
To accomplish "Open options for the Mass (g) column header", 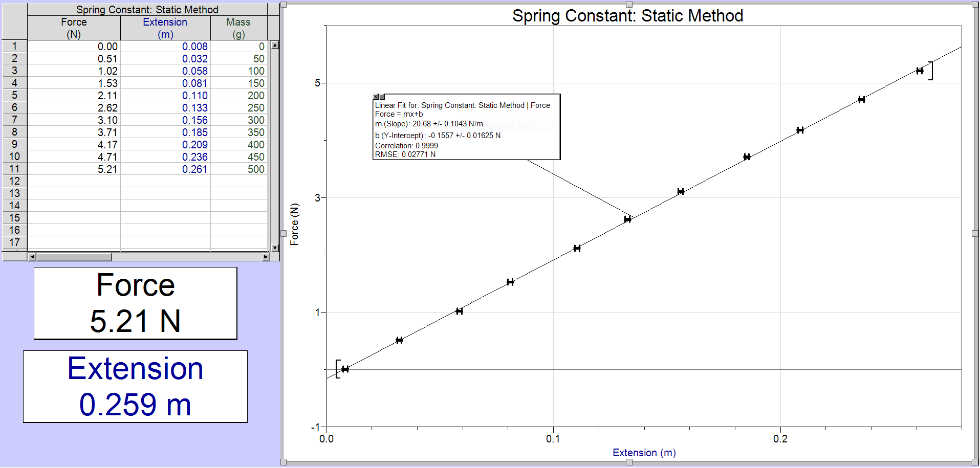I will point(238,28).
